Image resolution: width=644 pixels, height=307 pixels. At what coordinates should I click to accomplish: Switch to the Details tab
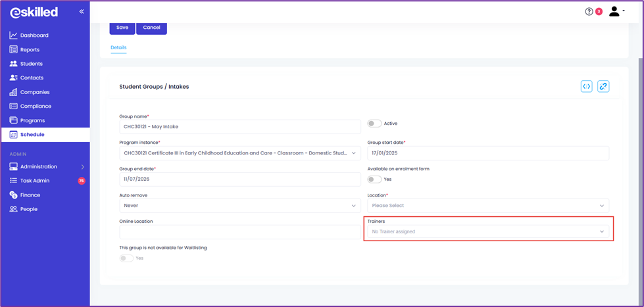118,47
